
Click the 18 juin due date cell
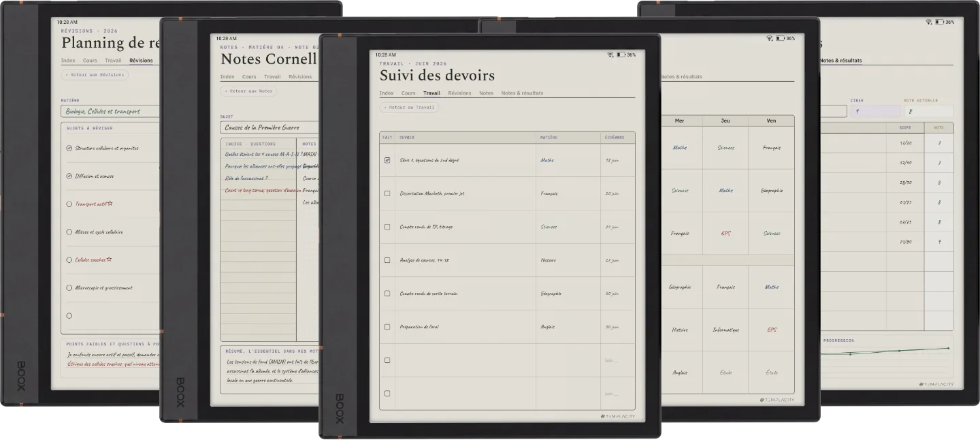617,161
